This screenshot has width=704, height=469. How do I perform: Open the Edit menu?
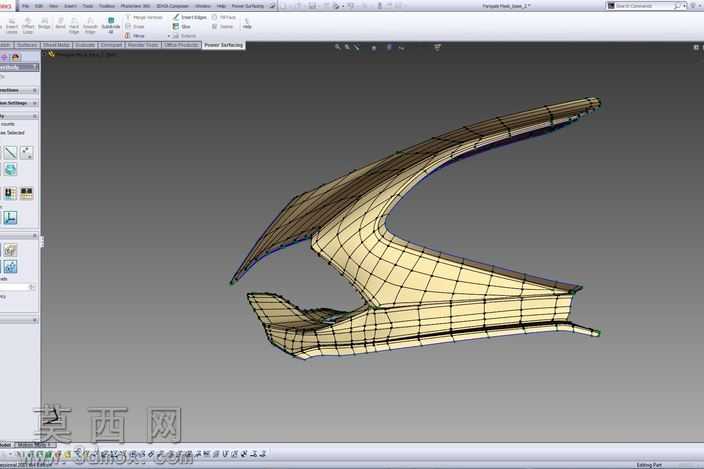tap(39, 6)
